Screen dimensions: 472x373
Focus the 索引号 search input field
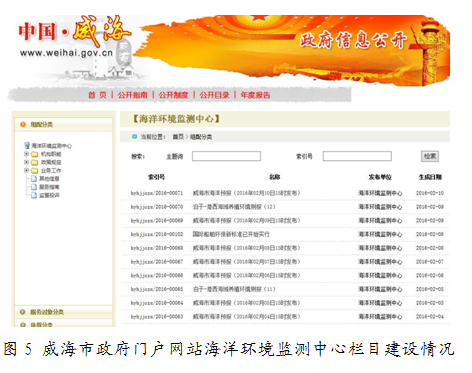(x=357, y=156)
